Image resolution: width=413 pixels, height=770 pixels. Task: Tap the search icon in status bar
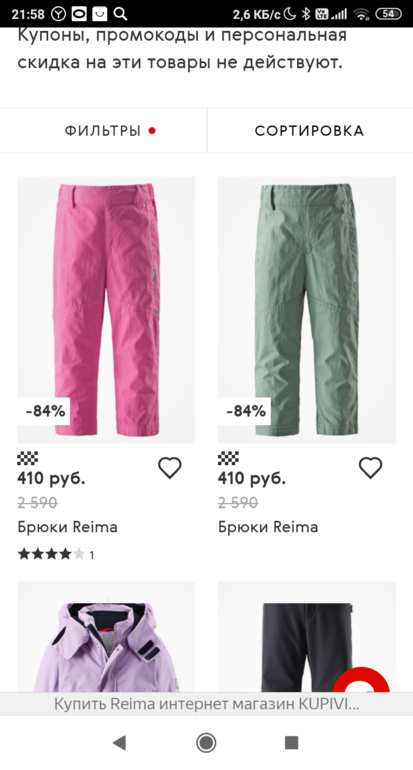120,14
